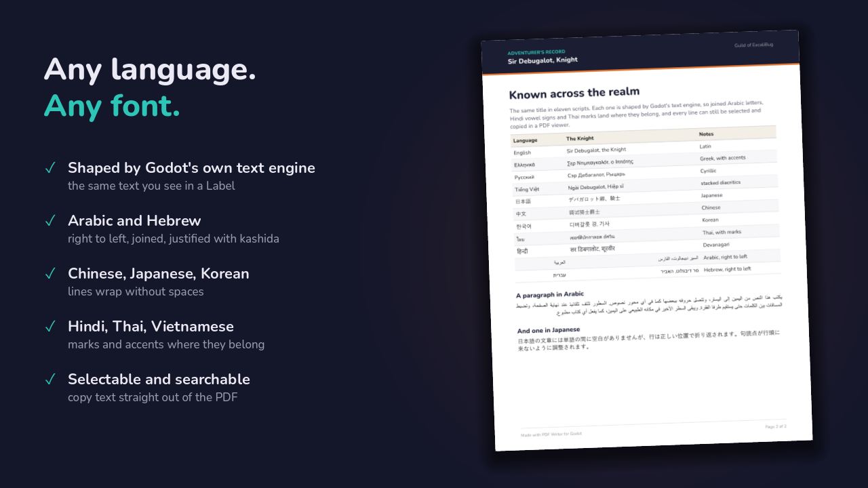
Task: Click the checkmark next to Hindi, Thai, Vietnamese
Action: [x=50, y=327]
